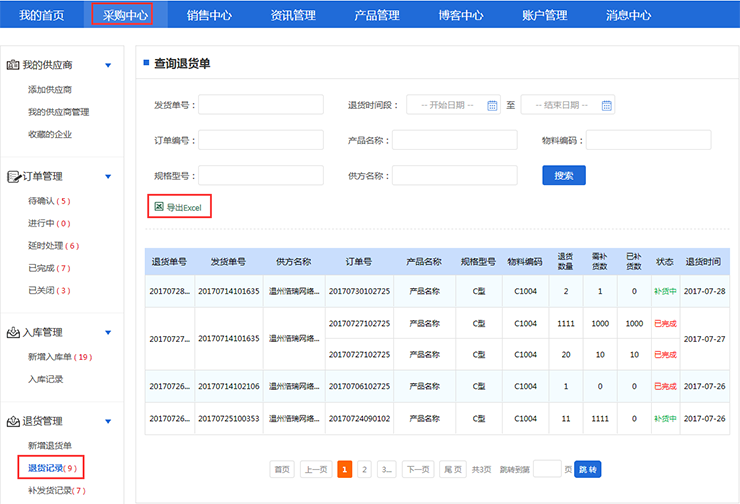Screen dimensions: 740x504
Task: Select page 3... in pagination
Action: [387, 469]
